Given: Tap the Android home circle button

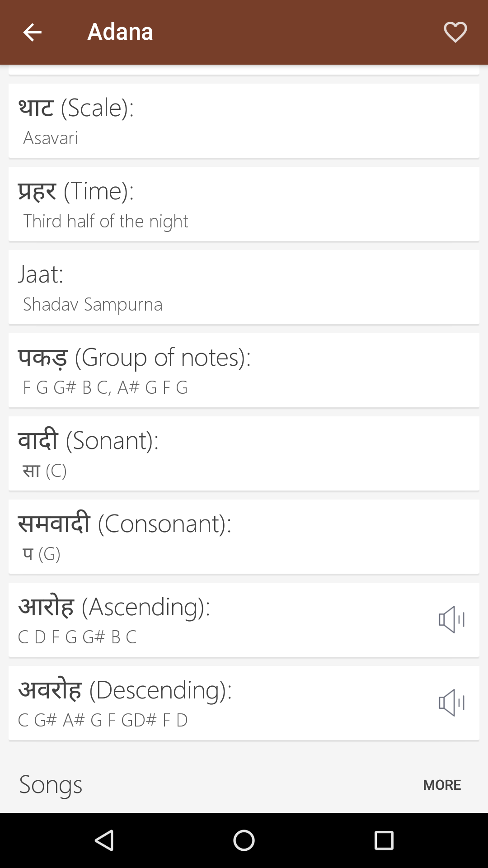Looking at the screenshot, I should click(244, 840).
